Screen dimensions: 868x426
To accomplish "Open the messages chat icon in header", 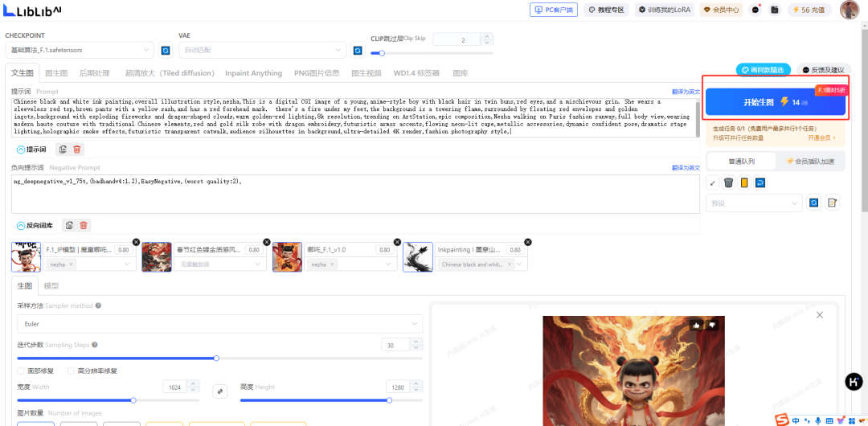I will coord(755,10).
